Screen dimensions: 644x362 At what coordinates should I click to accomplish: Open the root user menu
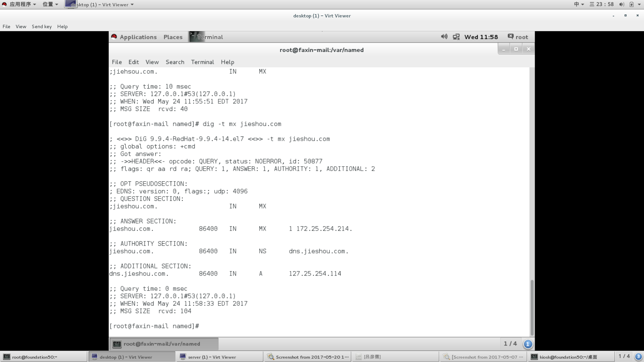point(518,37)
